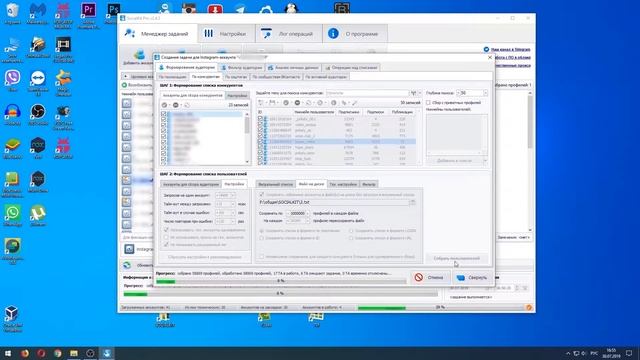Screen dimensions: 640x360
Task: Open the 'По хэштегам' sub-tab
Action: coord(236,77)
